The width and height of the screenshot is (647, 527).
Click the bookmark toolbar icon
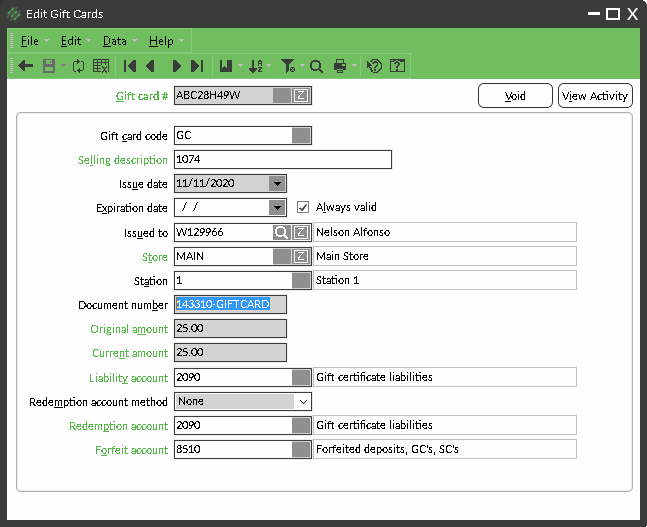pyautogui.click(x=226, y=66)
